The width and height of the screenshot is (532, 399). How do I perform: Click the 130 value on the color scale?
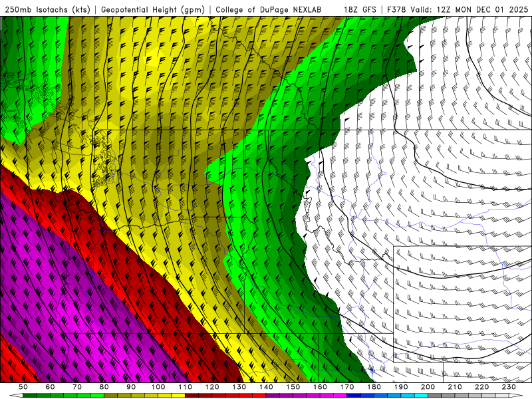(x=239, y=387)
